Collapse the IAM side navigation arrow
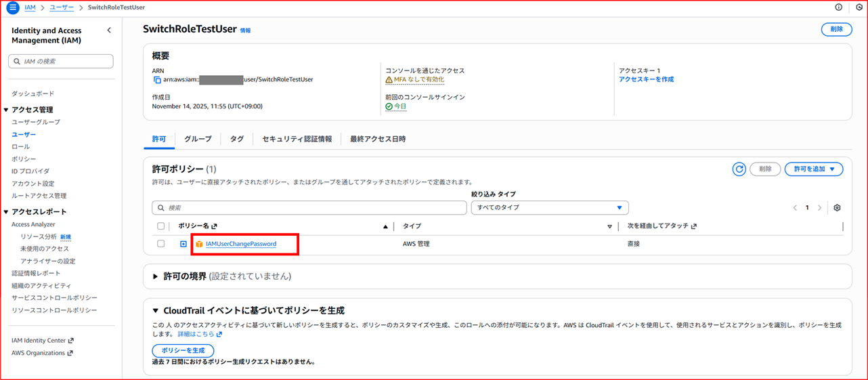Viewport: 868px width, 380px height. pos(109,30)
